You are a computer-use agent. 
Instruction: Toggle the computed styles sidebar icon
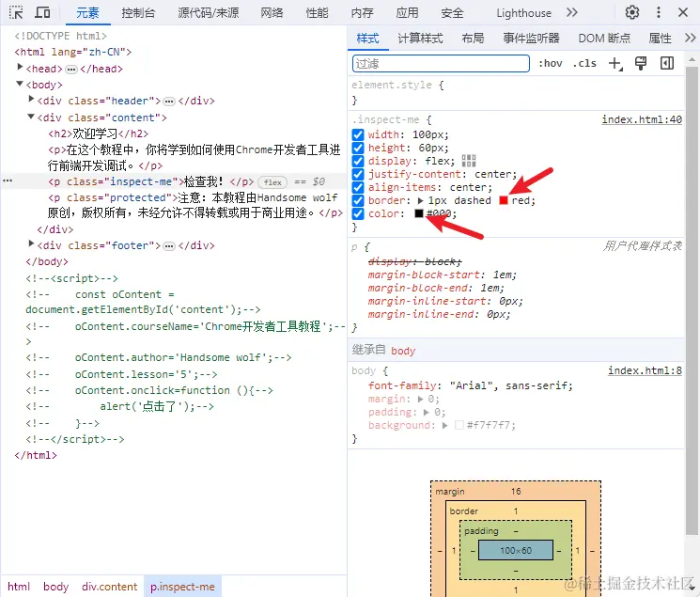coord(667,63)
